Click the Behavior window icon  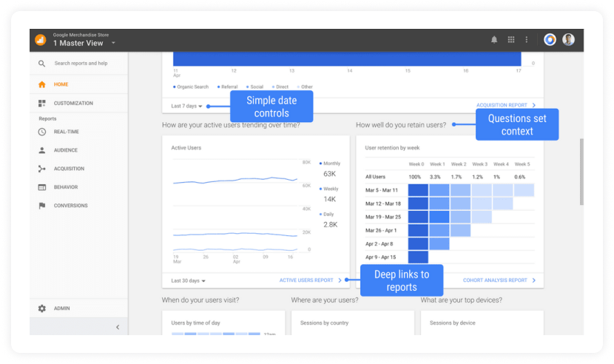pyautogui.click(x=42, y=187)
